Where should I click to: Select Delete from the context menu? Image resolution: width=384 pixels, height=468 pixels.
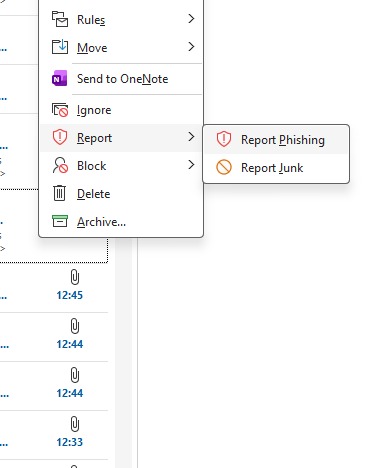pos(121,194)
